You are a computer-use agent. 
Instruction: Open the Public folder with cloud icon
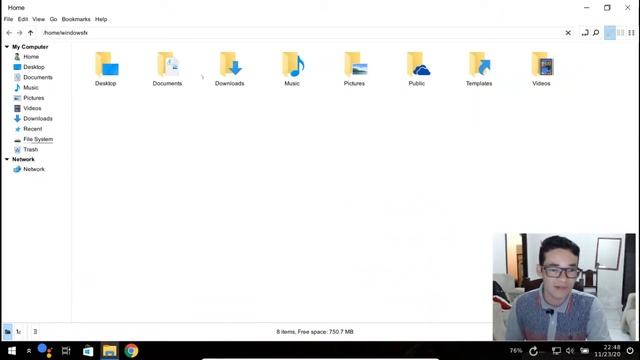[418, 64]
